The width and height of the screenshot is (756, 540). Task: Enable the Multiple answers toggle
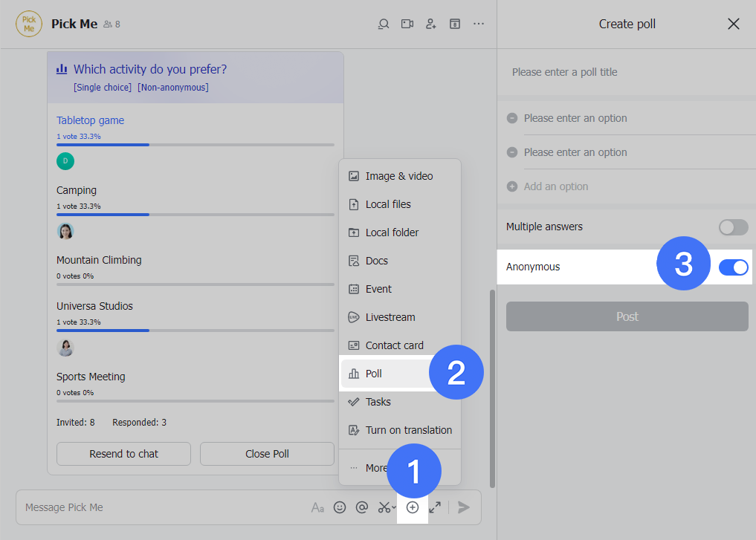click(x=733, y=227)
